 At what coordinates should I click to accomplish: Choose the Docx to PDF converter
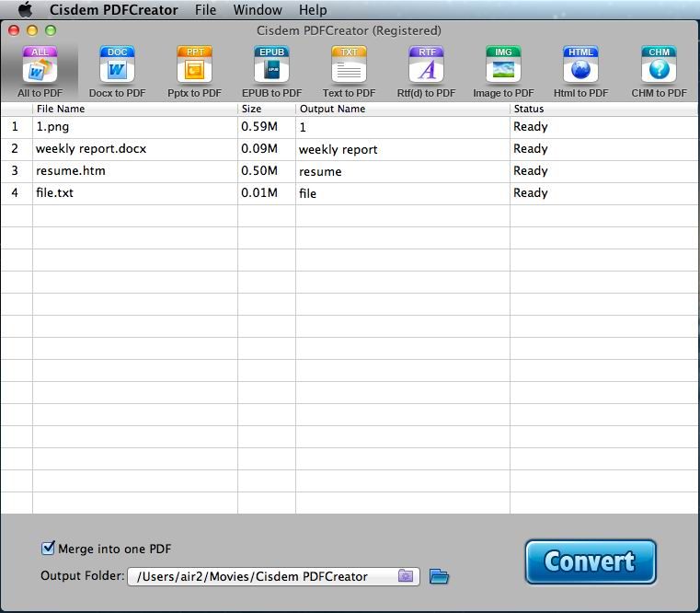(x=117, y=72)
